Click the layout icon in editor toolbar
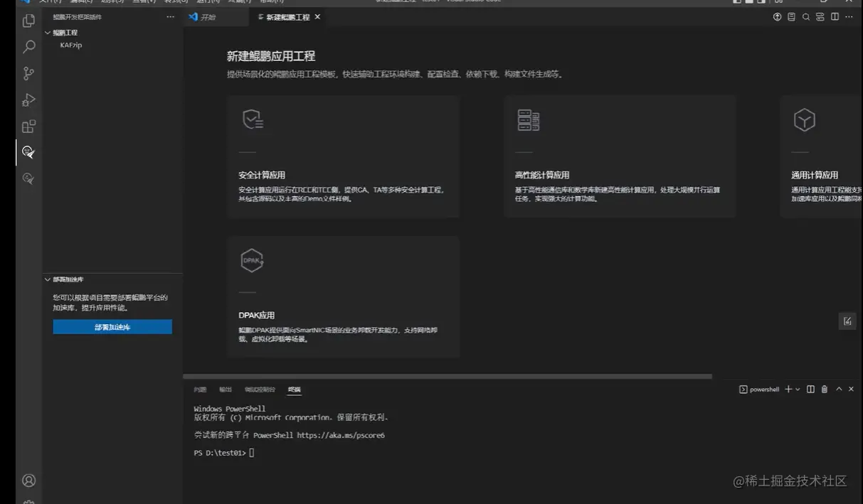 point(820,17)
